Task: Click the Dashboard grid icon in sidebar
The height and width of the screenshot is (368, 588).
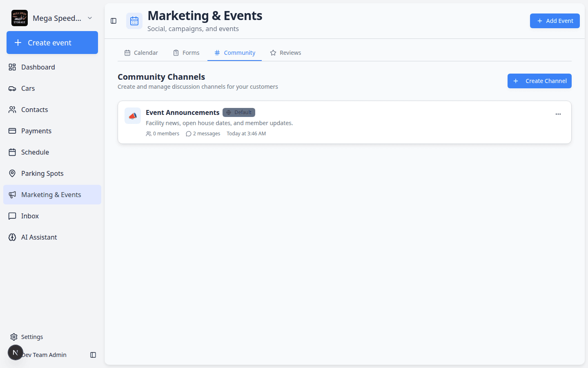Action: pyautogui.click(x=12, y=67)
